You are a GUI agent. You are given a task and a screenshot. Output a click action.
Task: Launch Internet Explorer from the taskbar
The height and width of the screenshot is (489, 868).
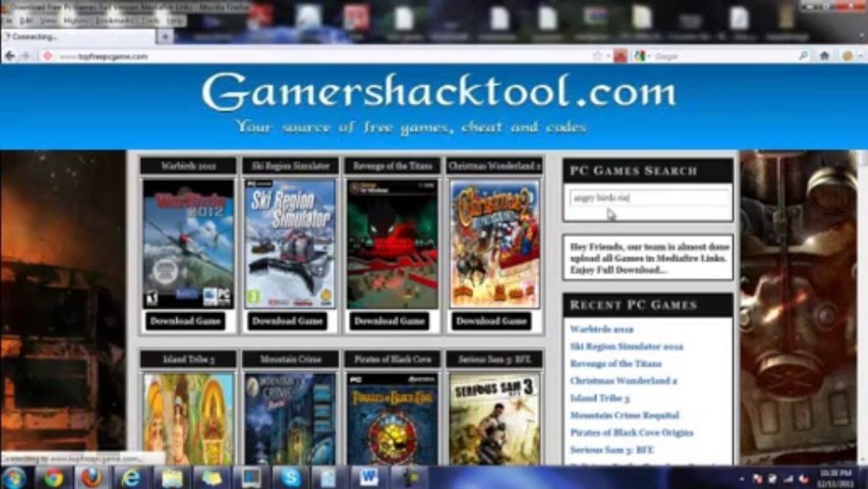tap(131, 478)
